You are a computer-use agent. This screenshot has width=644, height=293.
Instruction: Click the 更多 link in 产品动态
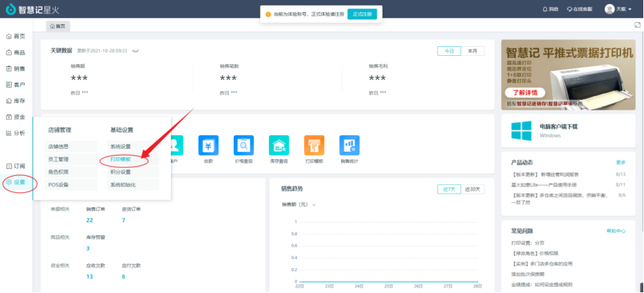click(621, 162)
